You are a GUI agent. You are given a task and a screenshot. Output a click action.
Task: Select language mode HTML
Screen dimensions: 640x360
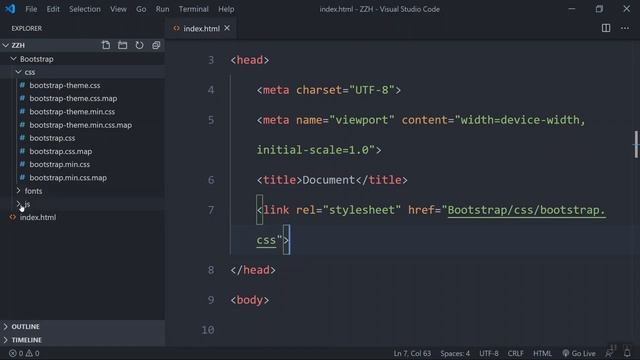click(x=542, y=353)
